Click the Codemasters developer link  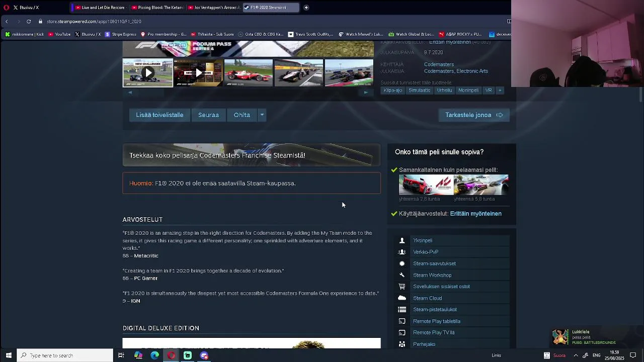pyautogui.click(x=439, y=64)
